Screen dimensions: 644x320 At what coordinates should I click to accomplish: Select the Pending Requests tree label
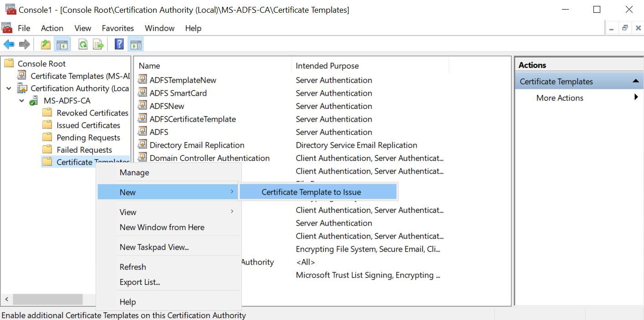point(88,137)
